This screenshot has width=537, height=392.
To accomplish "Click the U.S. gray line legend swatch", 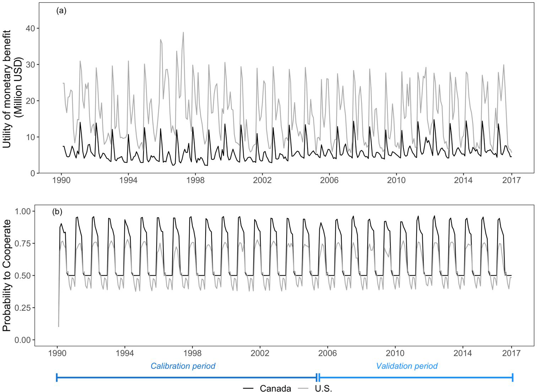I will [303, 388].
